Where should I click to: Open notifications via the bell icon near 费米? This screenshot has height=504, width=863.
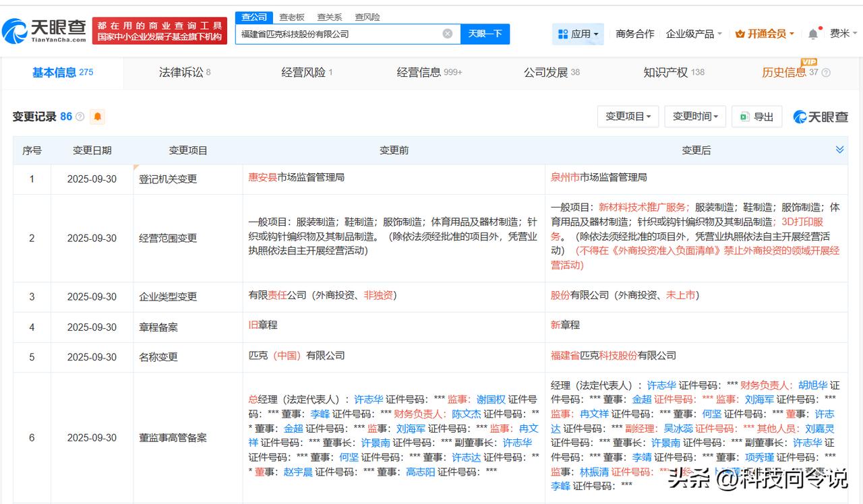click(x=814, y=34)
